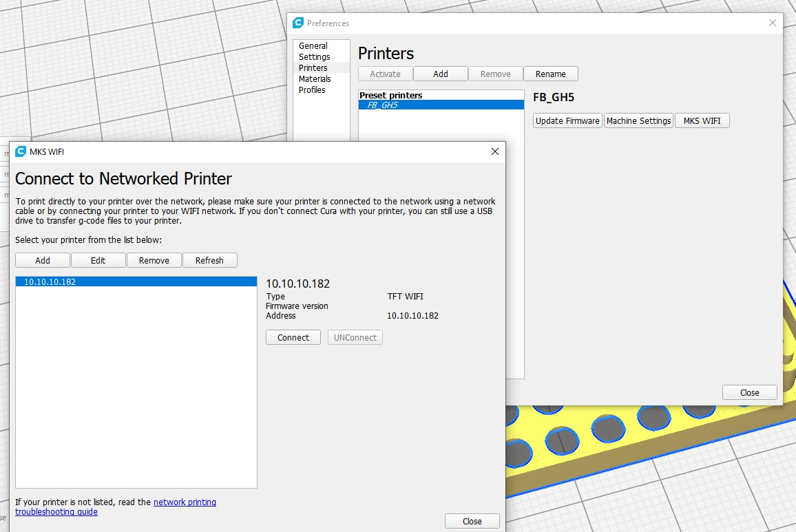Viewport: 796px width, 532px height.
Task: Click Close button at bottom of MKS WIFI dialog
Action: (x=472, y=522)
